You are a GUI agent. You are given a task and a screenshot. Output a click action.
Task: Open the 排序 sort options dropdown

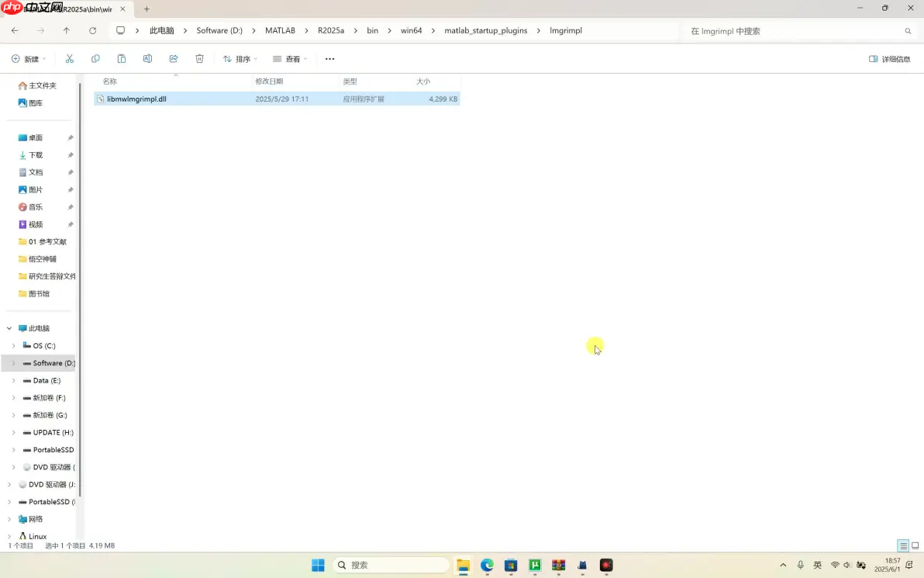[x=241, y=58]
